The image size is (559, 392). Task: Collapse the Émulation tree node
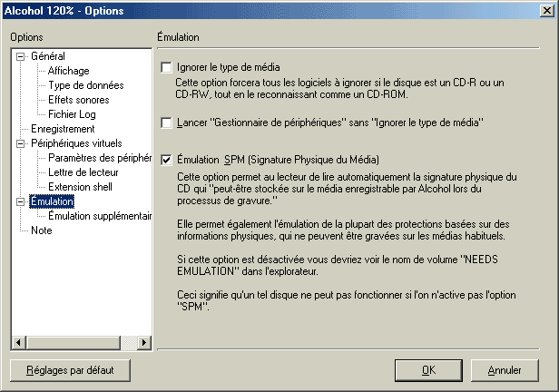21,201
